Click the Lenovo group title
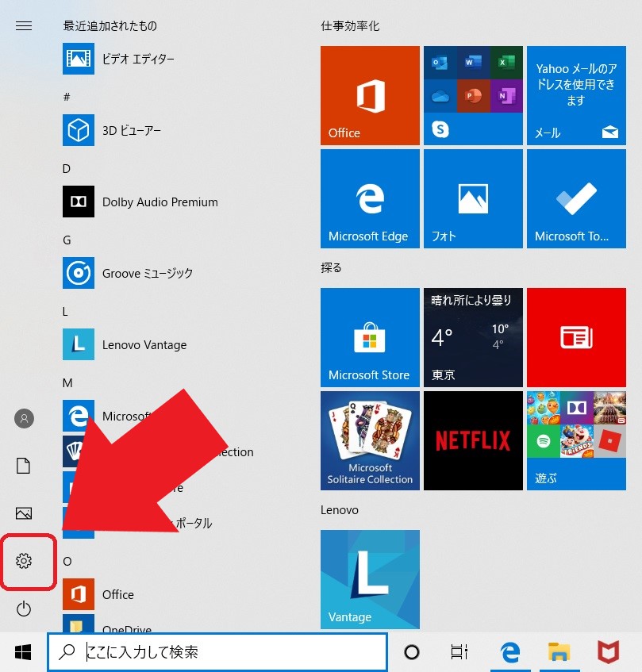 340,510
